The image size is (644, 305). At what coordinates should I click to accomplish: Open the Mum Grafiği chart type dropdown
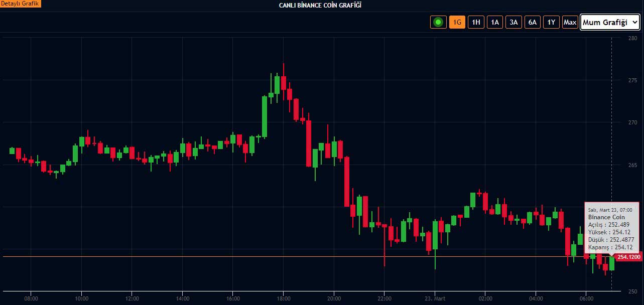[610, 23]
